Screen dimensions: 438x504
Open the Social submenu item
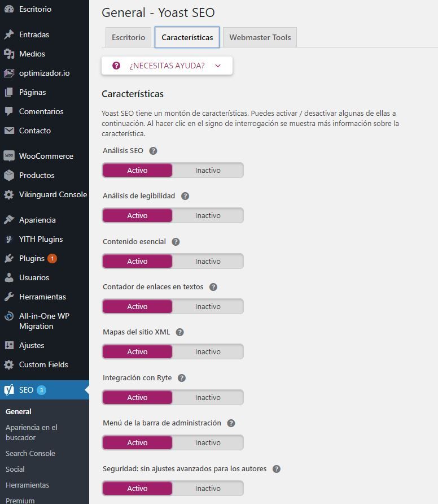click(x=15, y=470)
